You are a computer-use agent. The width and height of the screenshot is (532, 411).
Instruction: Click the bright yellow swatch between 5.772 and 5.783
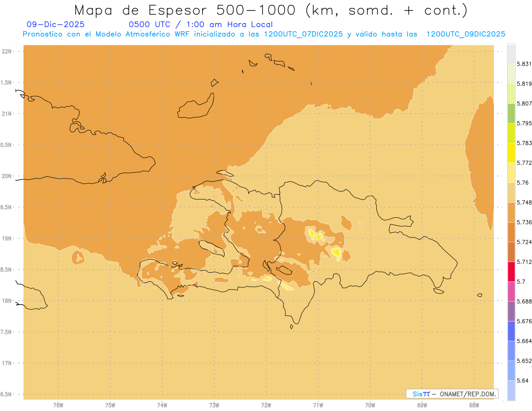coord(511,153)
